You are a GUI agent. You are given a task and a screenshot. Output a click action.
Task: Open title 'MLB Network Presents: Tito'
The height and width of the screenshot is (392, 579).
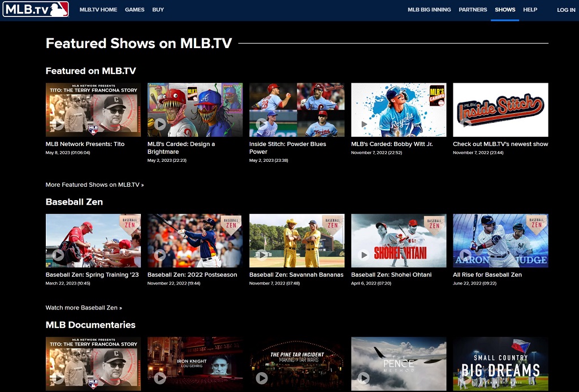[85, 144]
